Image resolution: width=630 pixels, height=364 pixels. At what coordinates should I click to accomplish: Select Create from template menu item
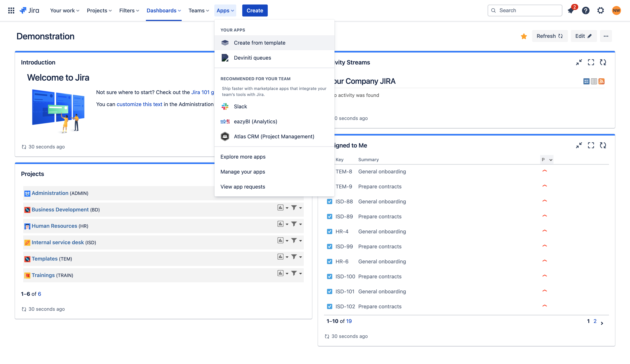click(274, 43)
